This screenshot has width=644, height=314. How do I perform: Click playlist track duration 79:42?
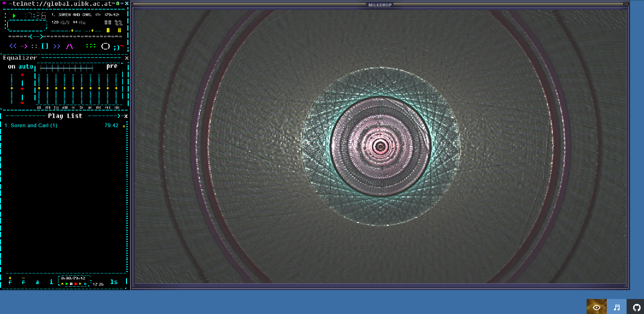click(x=111, y=125)
